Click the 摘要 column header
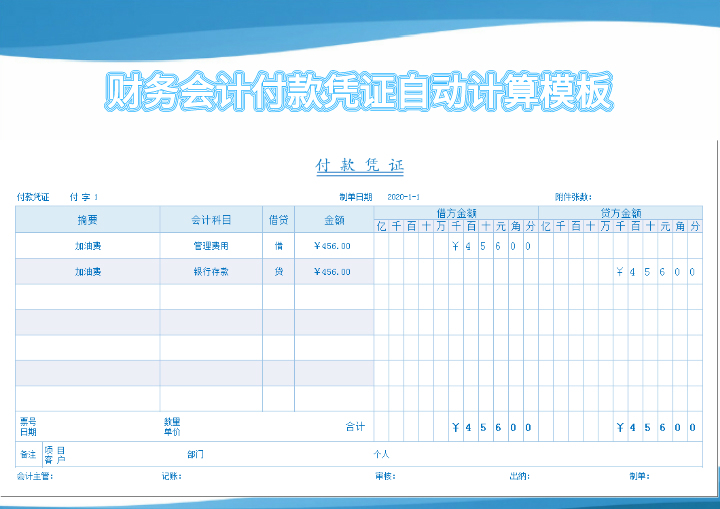Image resolution: width=720 pixels, height=509 pixels. pos(88,219)
